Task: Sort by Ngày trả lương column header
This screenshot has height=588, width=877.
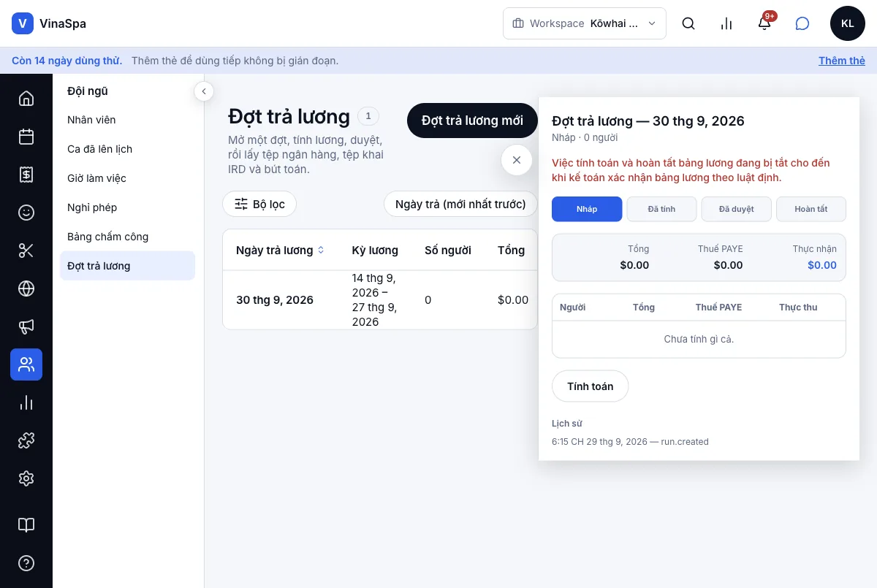Action: pyautogui.click(x=280, y=250)
